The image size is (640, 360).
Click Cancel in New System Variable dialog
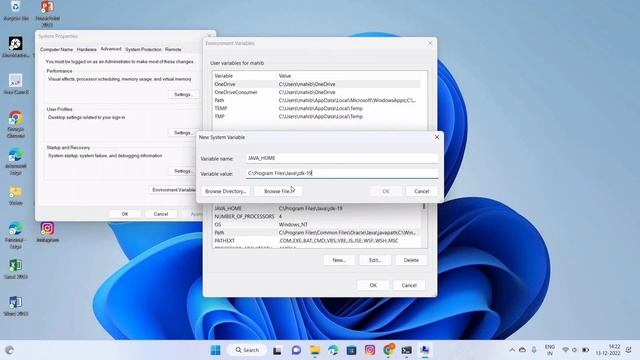tap(422, 191)
